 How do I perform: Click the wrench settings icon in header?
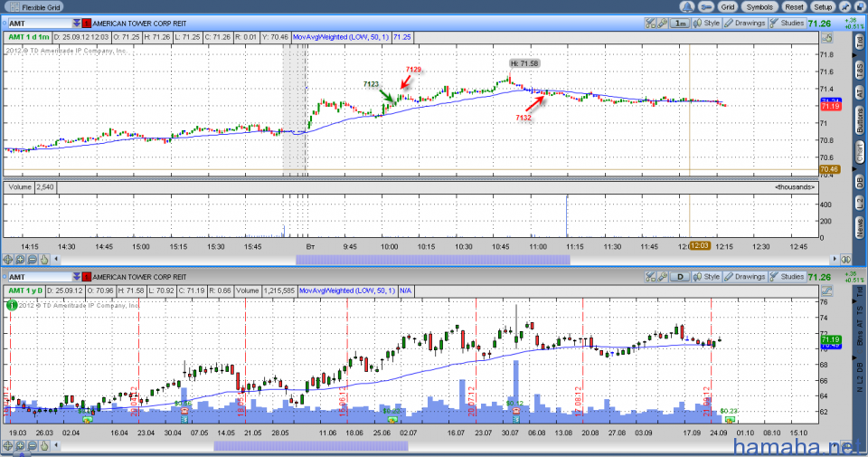pos(705,7)
